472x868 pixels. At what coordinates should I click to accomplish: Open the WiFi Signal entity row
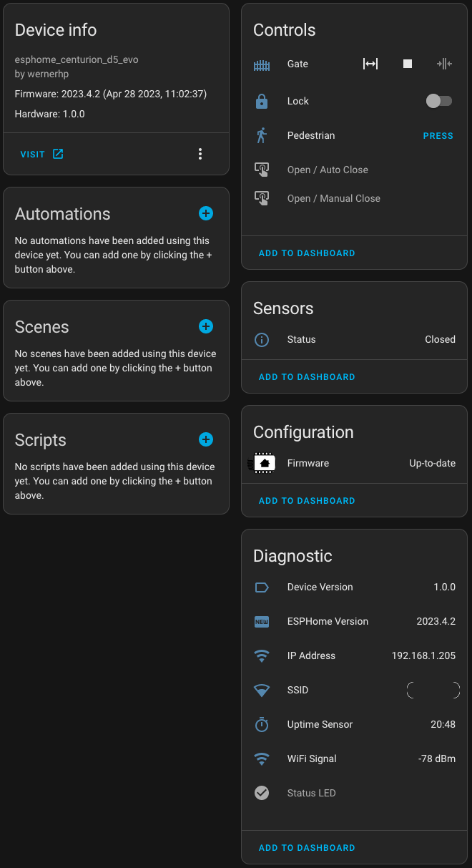point(354,759)
